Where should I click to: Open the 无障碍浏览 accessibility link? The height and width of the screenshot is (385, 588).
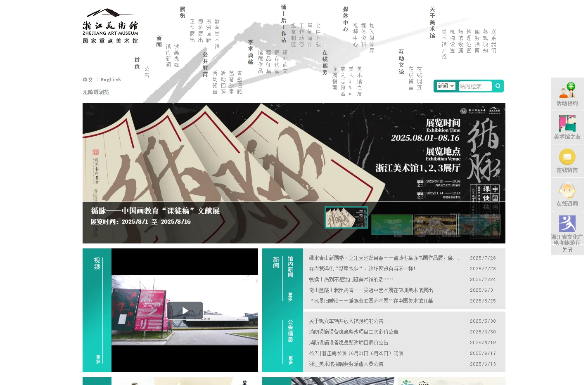pyautogui.click(x=96, y=92)
